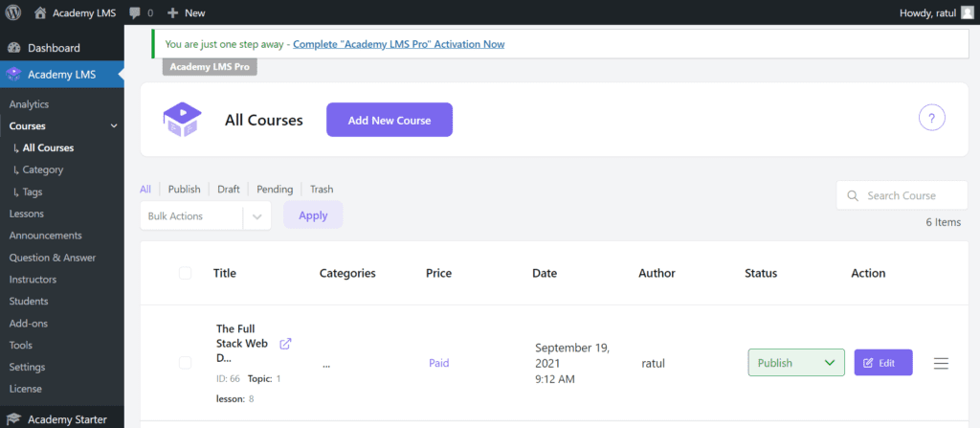
Task: Click Add New Course button
Action: click(x=390, y=120)
